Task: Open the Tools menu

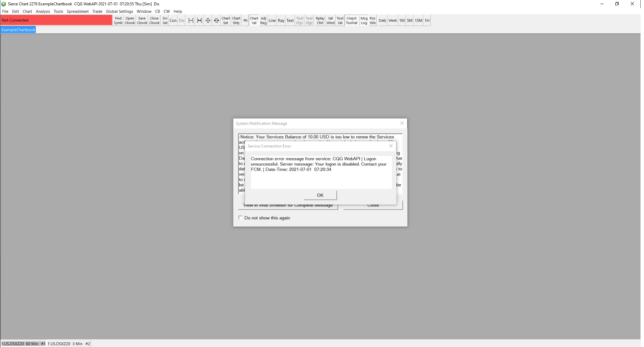Action: 58,11
